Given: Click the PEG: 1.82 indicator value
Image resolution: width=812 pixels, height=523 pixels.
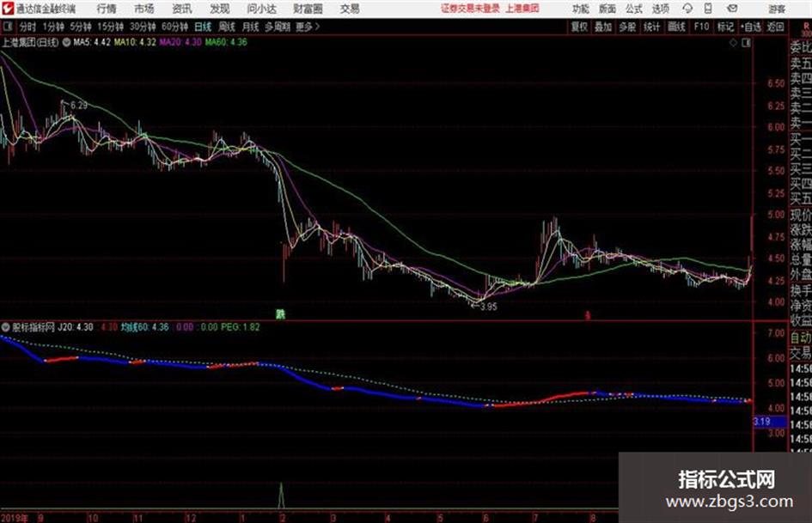Looking at the screenshot, I should [241, 327].
